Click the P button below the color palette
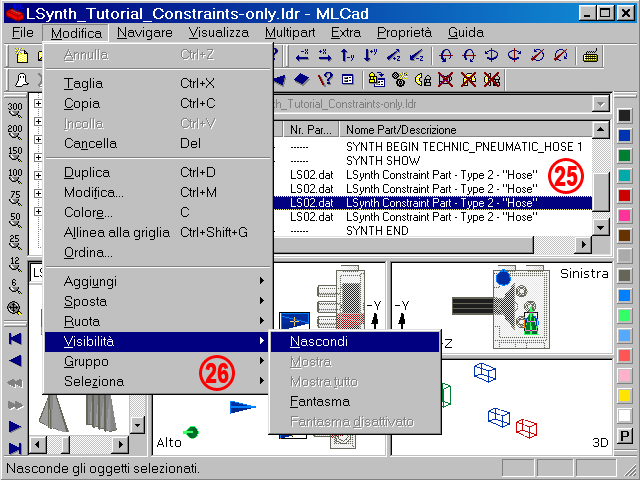The image size is (640, 480). (x=624, y=436)
